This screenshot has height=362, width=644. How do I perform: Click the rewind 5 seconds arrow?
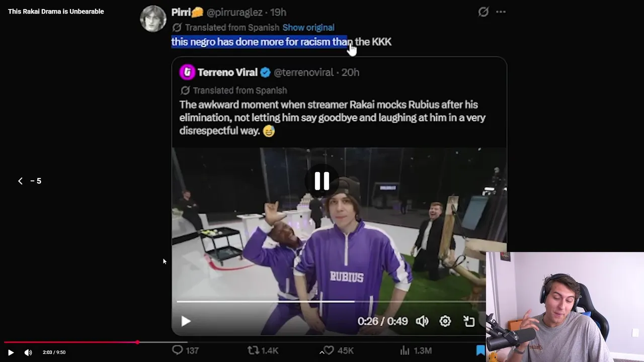(20, 181)
